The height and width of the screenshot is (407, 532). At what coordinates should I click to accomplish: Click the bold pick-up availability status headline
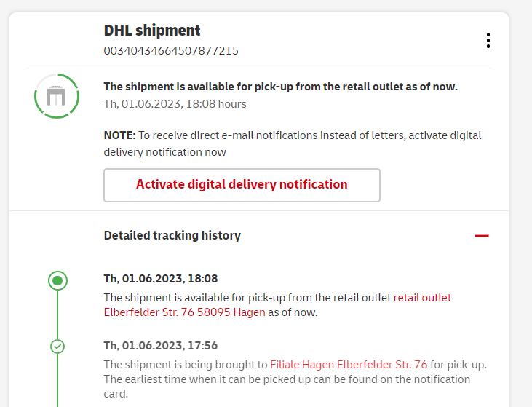click(280, 87)
